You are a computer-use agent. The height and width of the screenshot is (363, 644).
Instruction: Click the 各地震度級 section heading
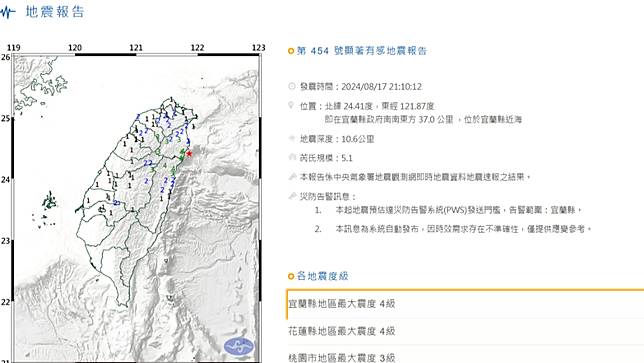[x=322, y=276]
